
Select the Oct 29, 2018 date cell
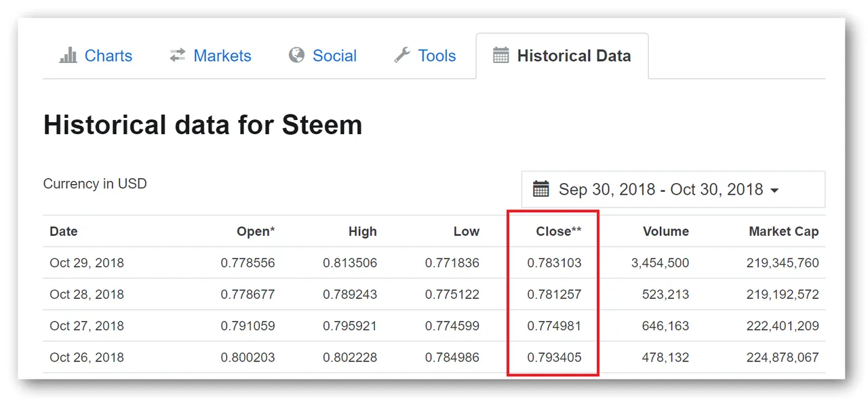87,263
